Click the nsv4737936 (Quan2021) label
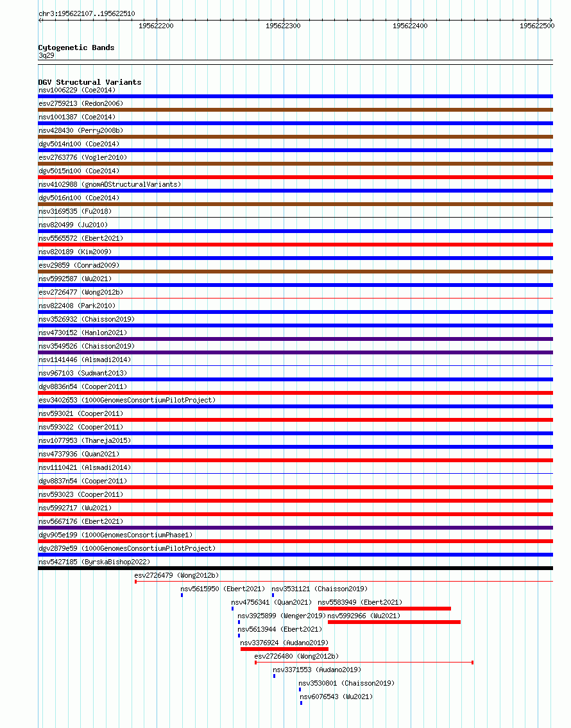Screen dimensions: 571x728 [x=79, y=454]
